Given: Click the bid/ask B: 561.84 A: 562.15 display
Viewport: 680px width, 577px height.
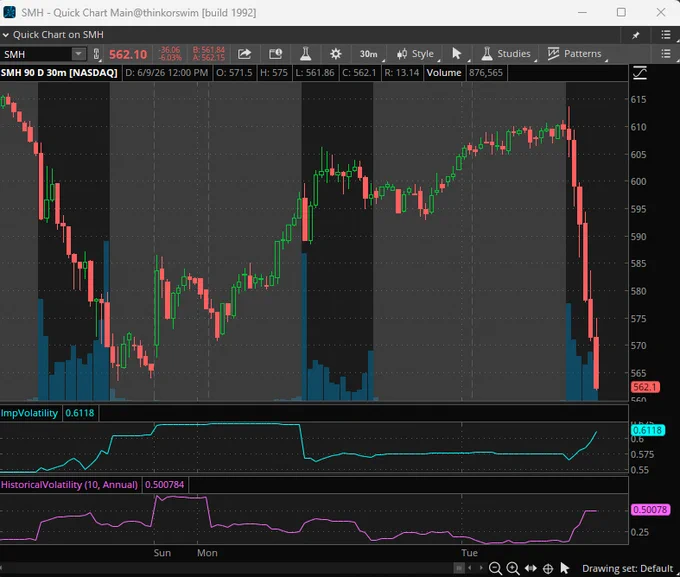Looking at the screenshot, I should tap(209, 54).
